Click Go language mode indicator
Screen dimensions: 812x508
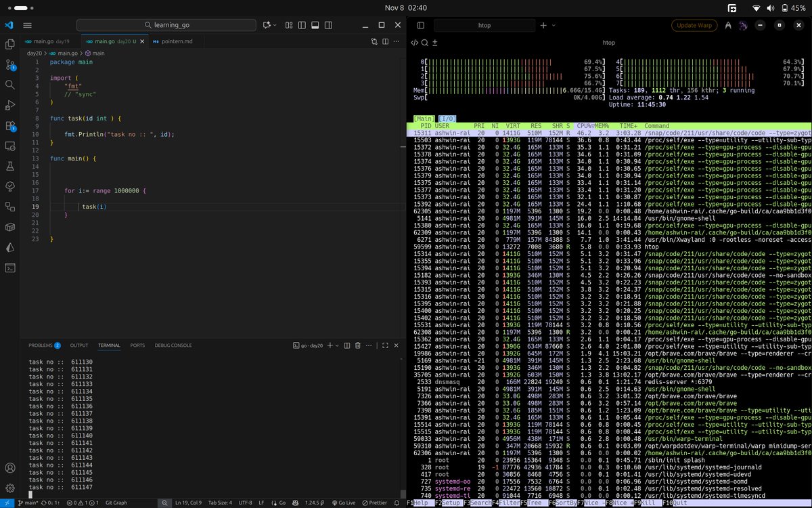281,503
